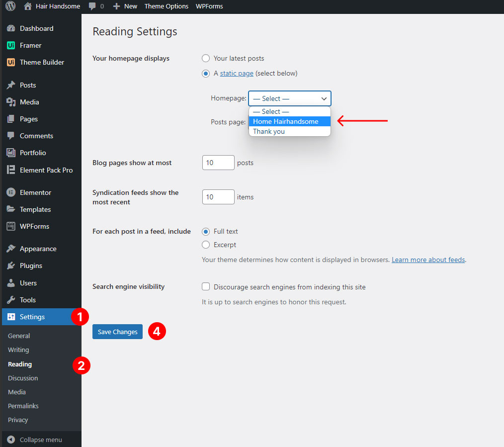The height and width of the screenshot is (447, 504).
Task: Click the 'Blog pages show at most' number field
Action: point(218,163)
